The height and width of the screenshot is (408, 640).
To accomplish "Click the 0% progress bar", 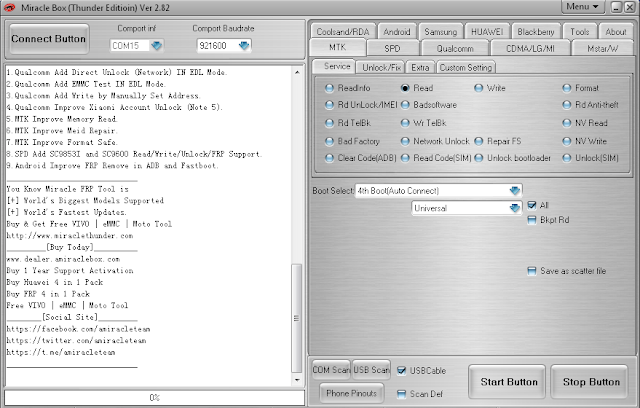I will (x=154, y=397).
